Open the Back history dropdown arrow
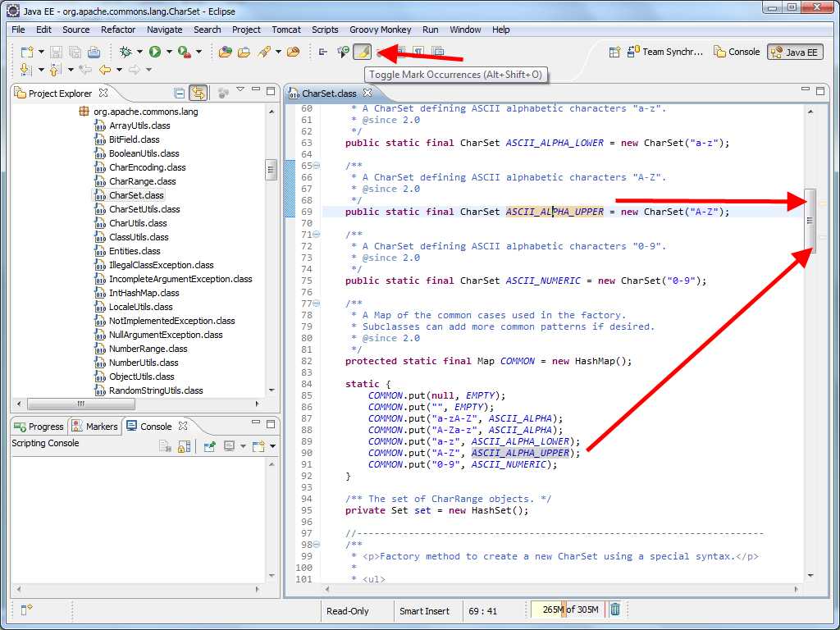This screenshot has height=630, width=840. tap(119, 70)
